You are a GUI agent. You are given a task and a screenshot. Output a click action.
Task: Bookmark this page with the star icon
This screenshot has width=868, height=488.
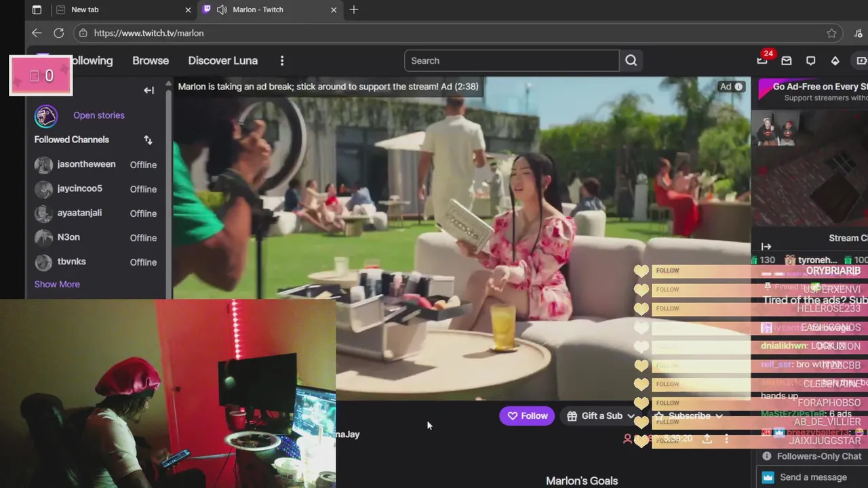tap(831, 33)
